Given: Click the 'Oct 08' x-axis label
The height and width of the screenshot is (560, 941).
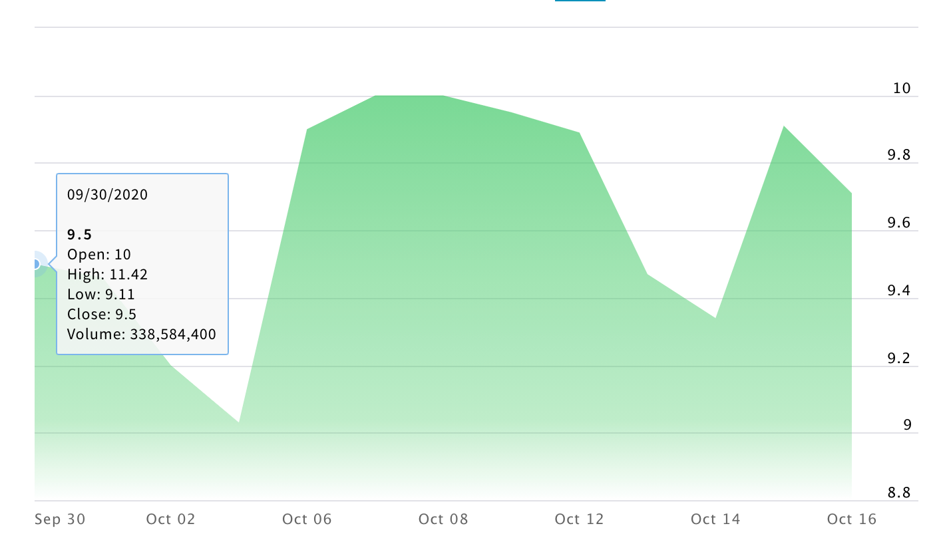Looking at the screenshot, I should click(x=443, y=519).
